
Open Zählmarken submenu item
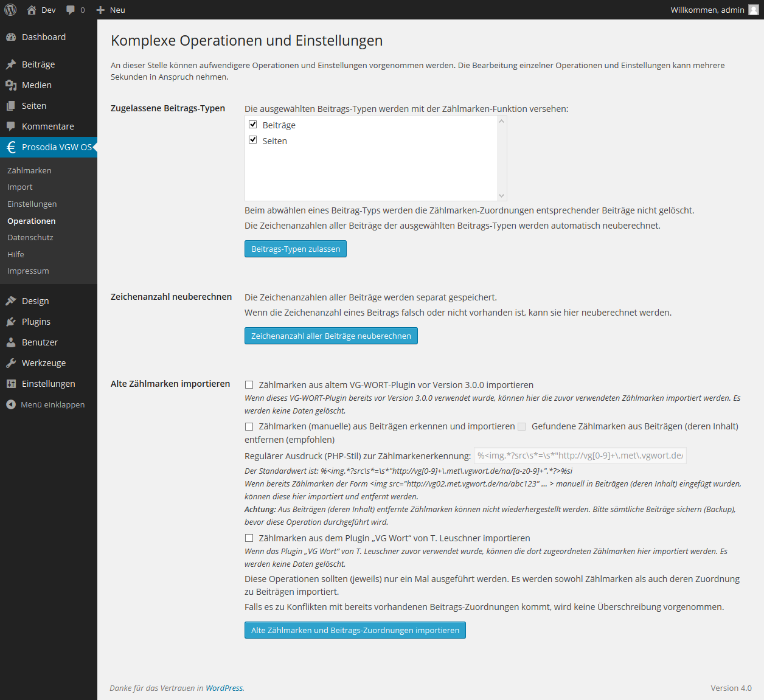pyautogui.click(x=29, y=171)
